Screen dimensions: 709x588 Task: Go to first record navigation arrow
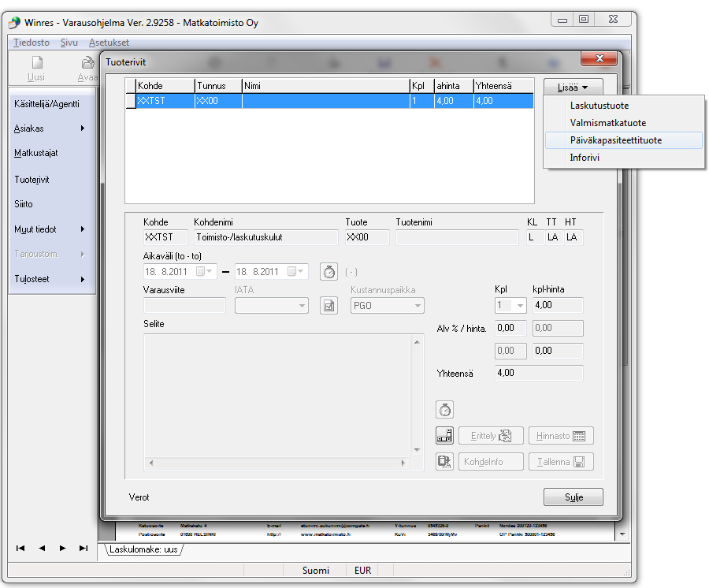(x=20, y=549)
